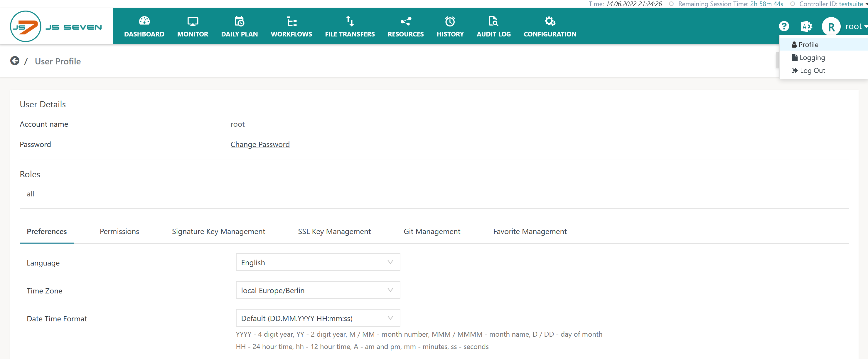The height and width of the screenshot is (359, 868).
Task: Switch to Permissions tab
Action: tap(119, 231)
